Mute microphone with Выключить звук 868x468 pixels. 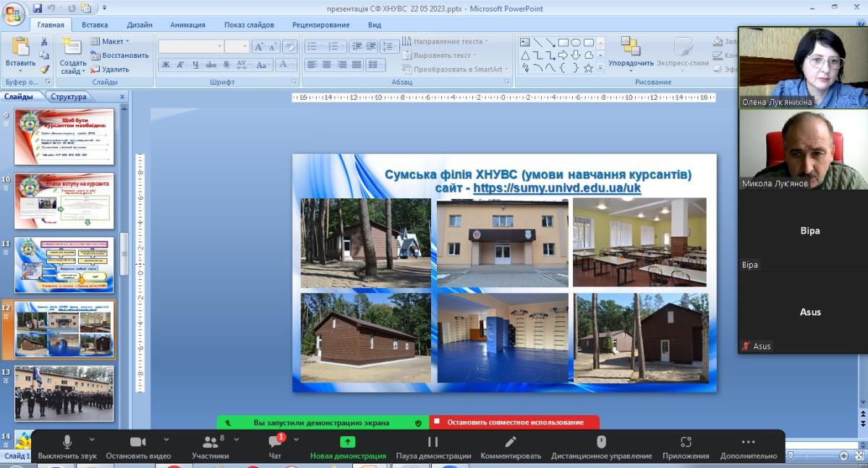pyautogui.click(x=67, y=445)
